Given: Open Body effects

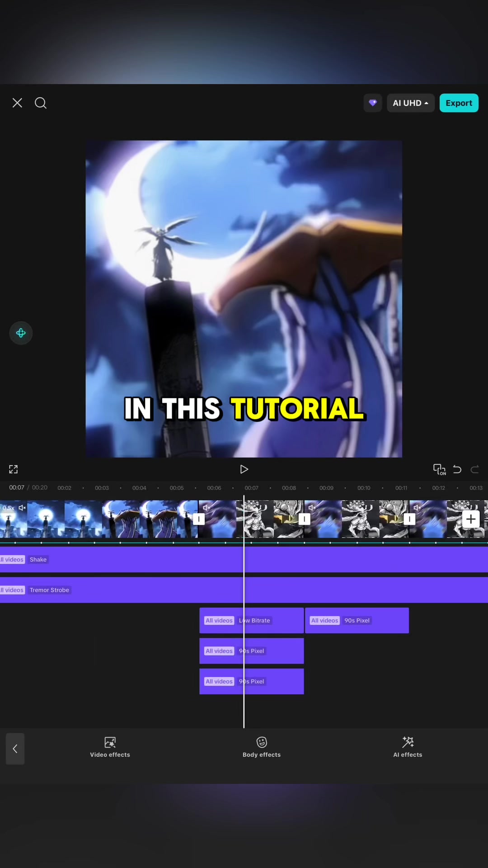Looking at the screenshot, I should [262, 747].
